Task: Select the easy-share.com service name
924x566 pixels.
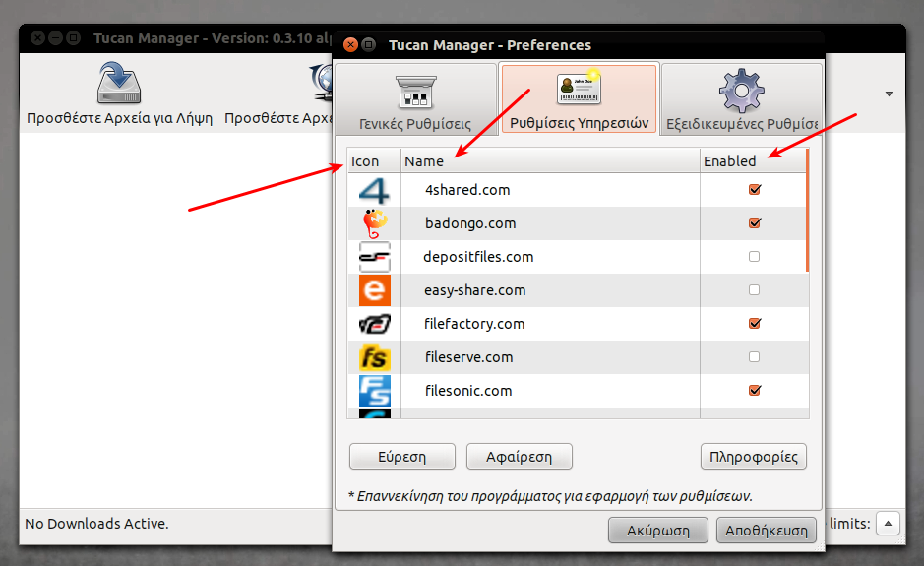Action: (x=474, y=290)
